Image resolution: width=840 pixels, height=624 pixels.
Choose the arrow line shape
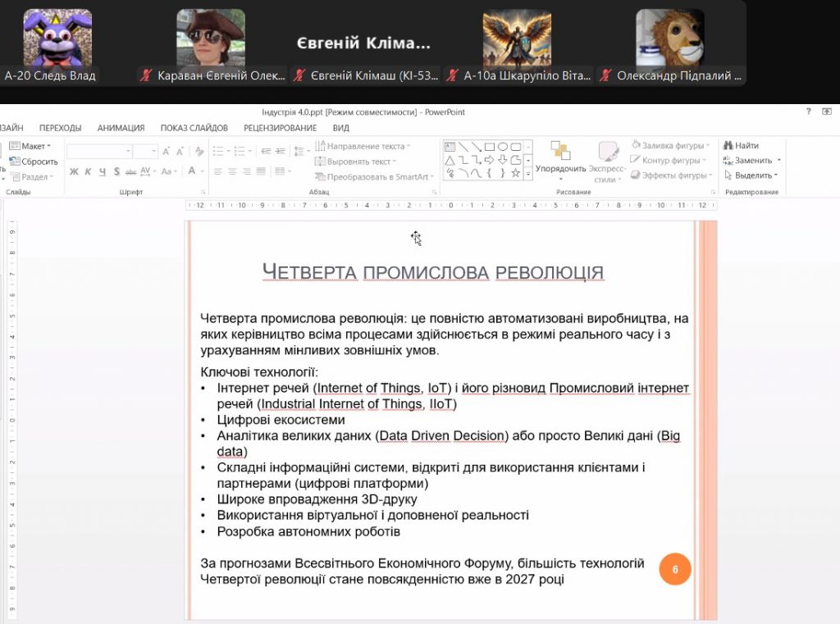point(477,147)
